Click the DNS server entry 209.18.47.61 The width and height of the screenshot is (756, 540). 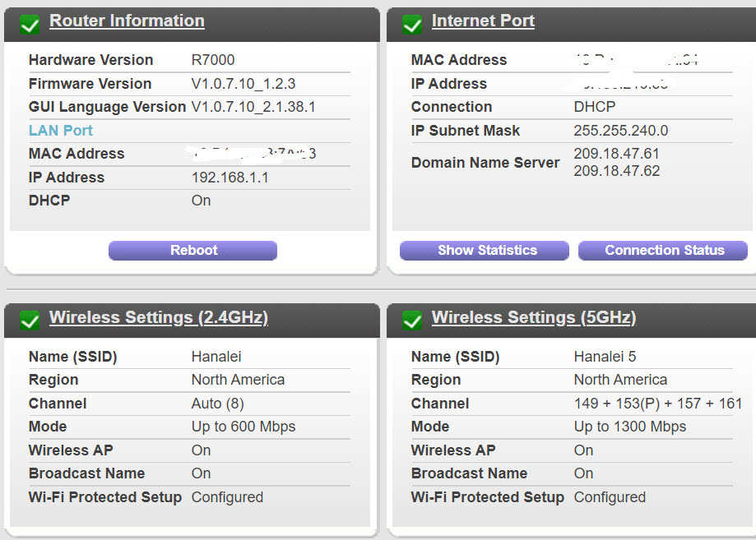click(x=616, y=154)
